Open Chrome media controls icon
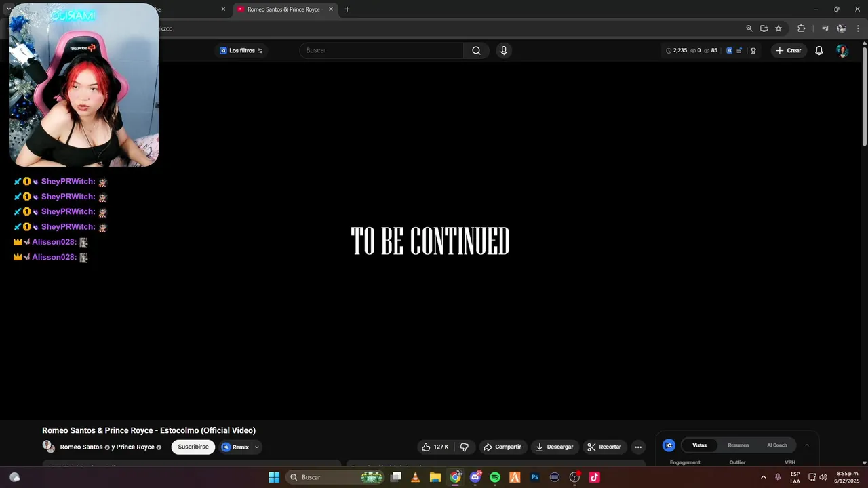 (825, 28)
